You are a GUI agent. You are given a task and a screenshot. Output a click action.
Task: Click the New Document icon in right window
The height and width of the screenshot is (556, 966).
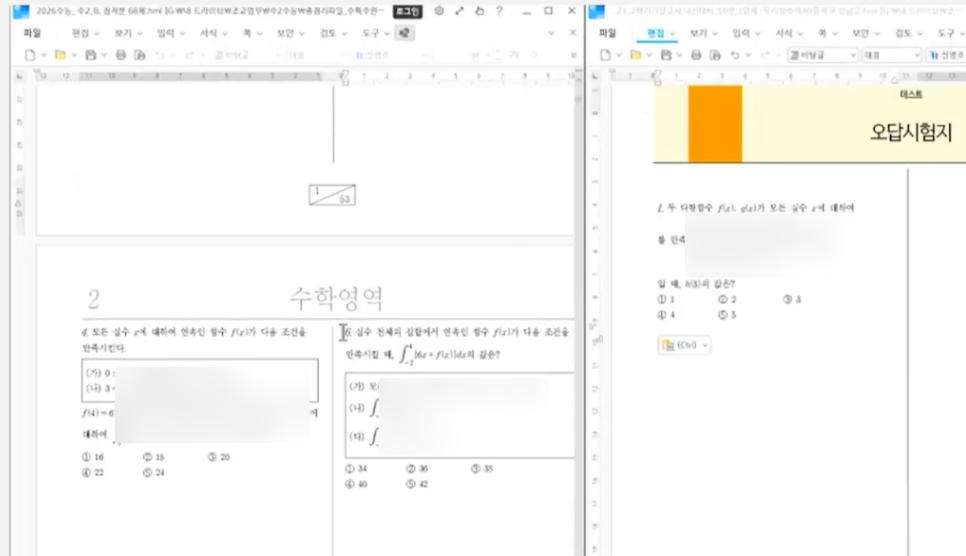[x=605, y=55]
